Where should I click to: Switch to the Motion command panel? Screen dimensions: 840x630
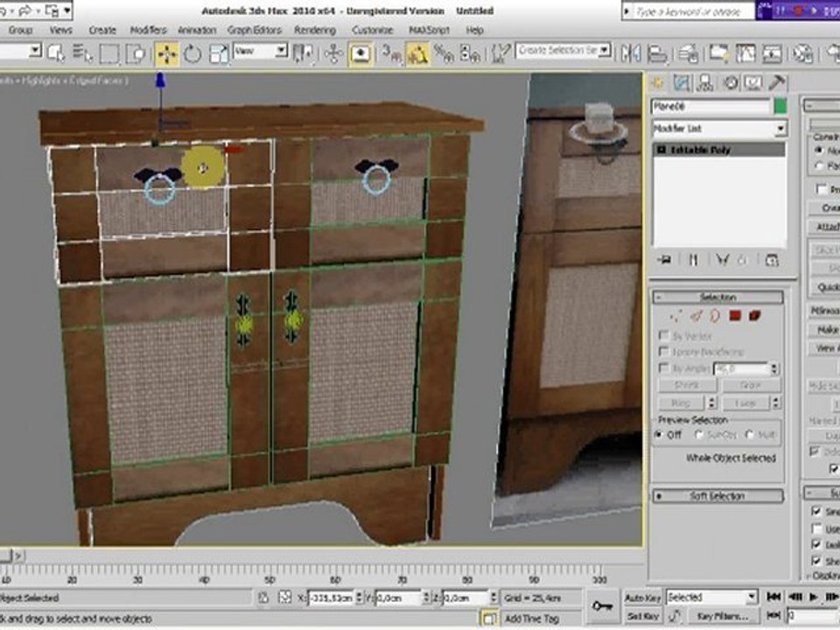[730, 82]
